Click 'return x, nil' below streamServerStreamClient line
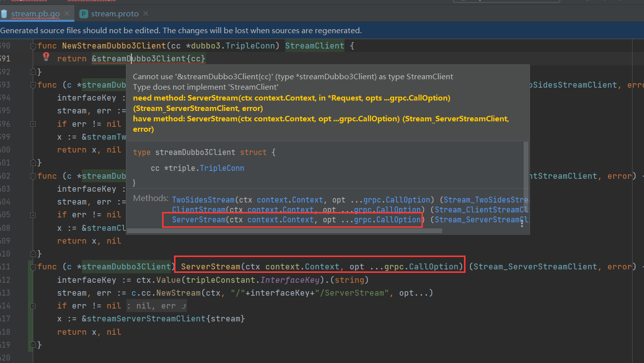This screenshot has height=363, width=644. pos(89,332)
